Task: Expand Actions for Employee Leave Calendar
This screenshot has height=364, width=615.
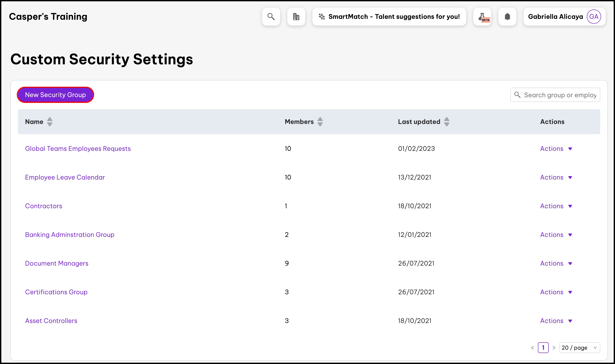Action: coord(556,177)
